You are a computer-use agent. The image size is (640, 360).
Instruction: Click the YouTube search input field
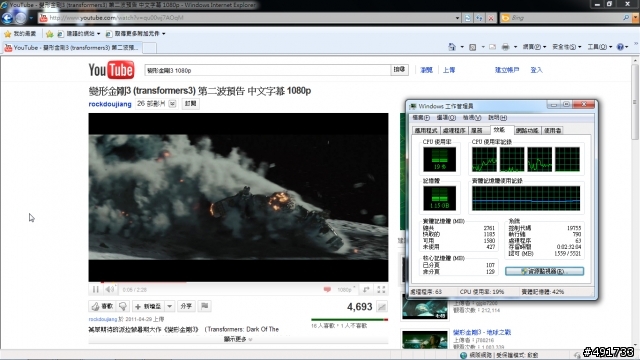(x=267, y=70)
